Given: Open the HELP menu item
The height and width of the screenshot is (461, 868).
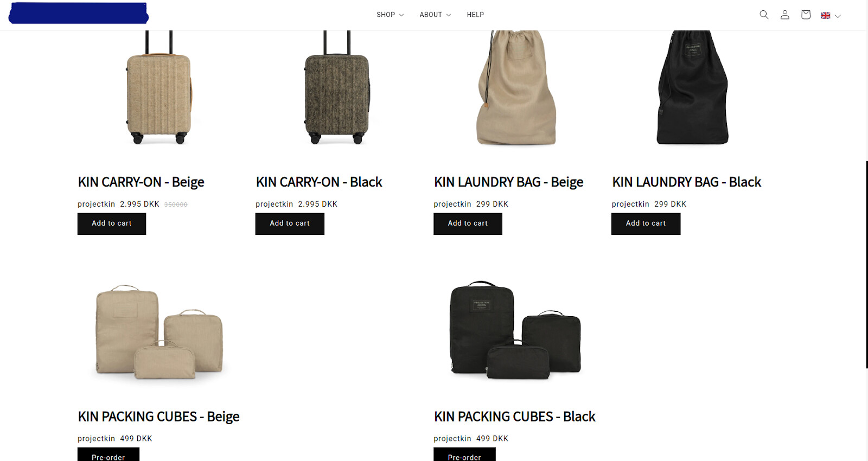Looking at the screenshot, I should [475, 15].
